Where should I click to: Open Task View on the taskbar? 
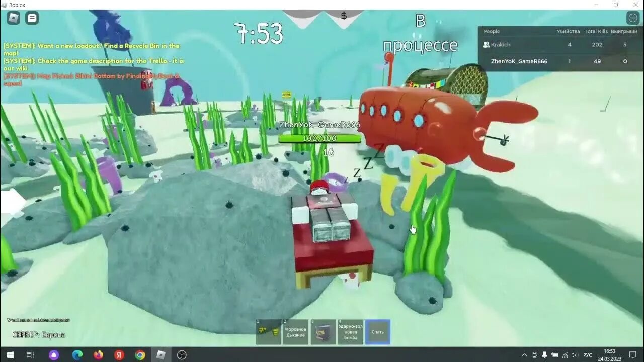point(30,355)
